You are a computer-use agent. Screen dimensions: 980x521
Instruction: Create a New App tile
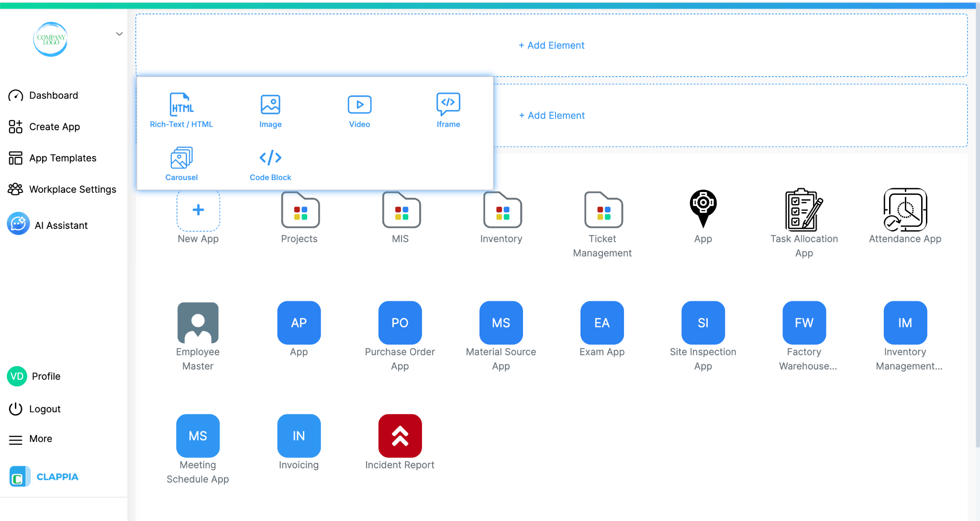(198, 210)
